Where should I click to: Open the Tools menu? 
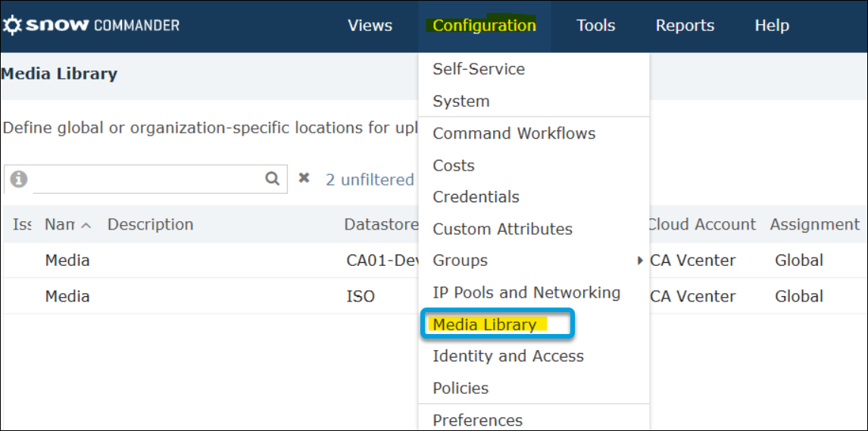[x=595, y=26]
